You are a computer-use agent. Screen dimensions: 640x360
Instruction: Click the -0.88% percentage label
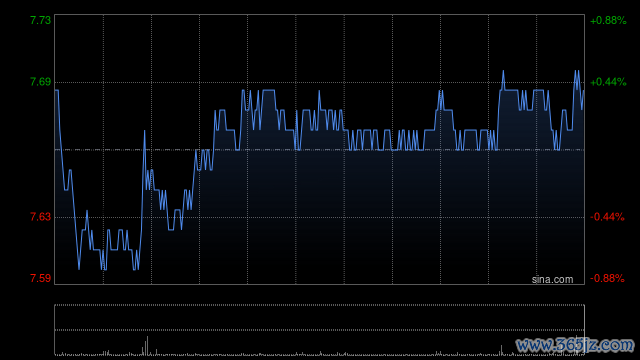coord(607,278)
